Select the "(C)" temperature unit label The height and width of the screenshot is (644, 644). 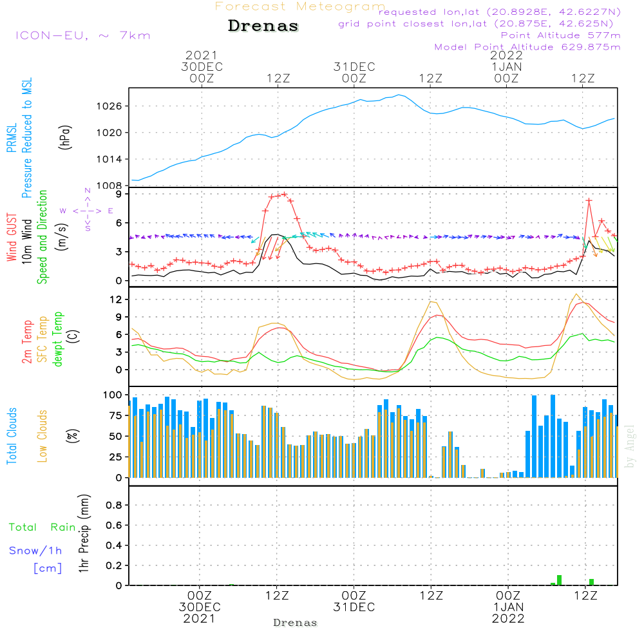(73, 336)
